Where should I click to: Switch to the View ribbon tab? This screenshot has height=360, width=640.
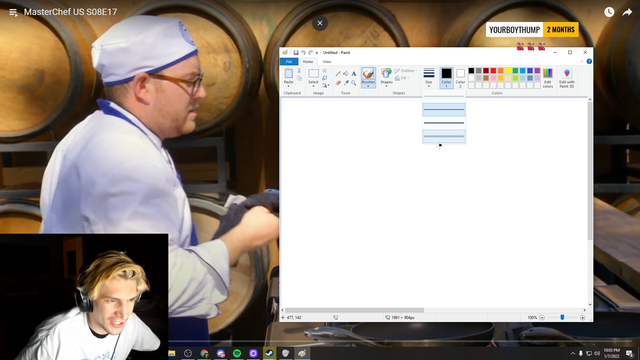[327, 62]
